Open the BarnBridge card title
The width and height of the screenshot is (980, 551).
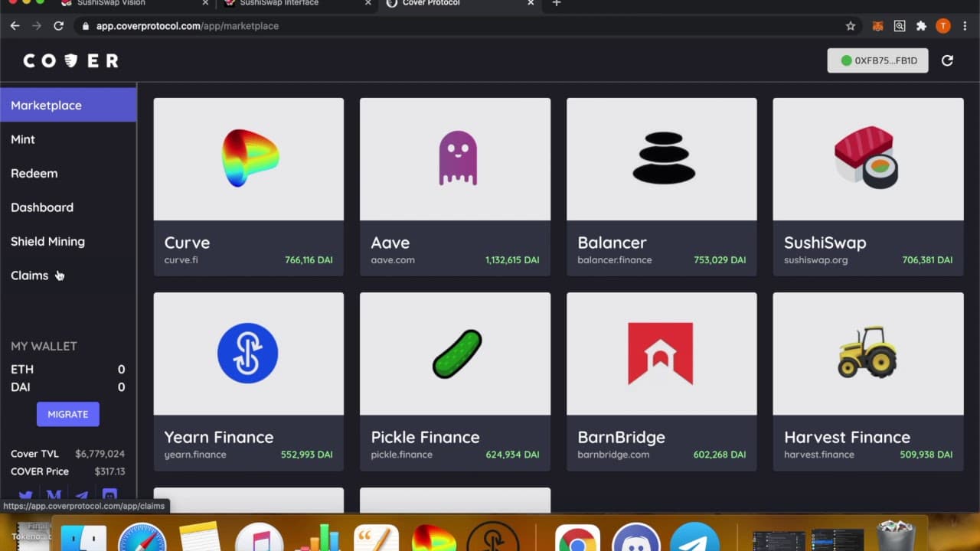tap(622, 437)
